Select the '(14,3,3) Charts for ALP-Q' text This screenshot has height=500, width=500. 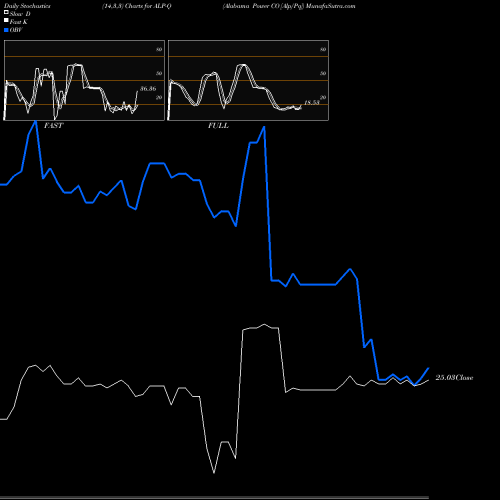136,6
